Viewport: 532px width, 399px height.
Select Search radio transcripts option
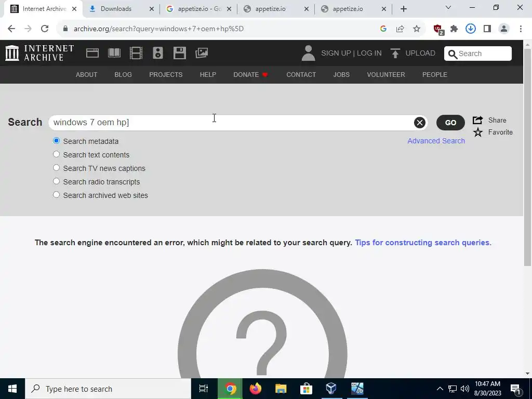click(x=56, y=181)
